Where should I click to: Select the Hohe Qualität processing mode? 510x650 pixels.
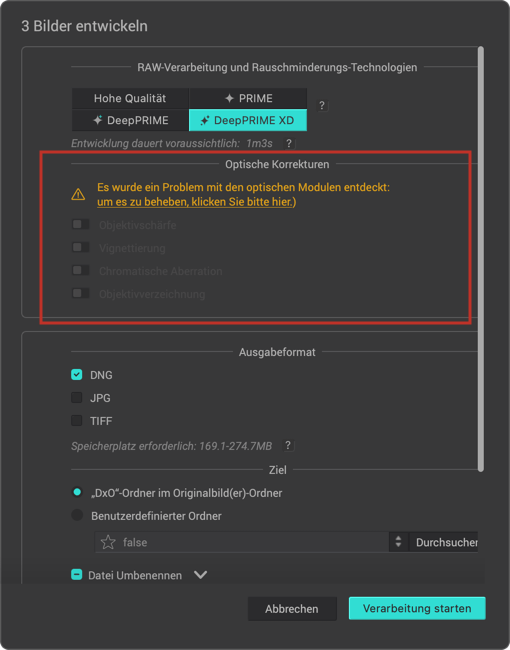(x=130, y=98)
